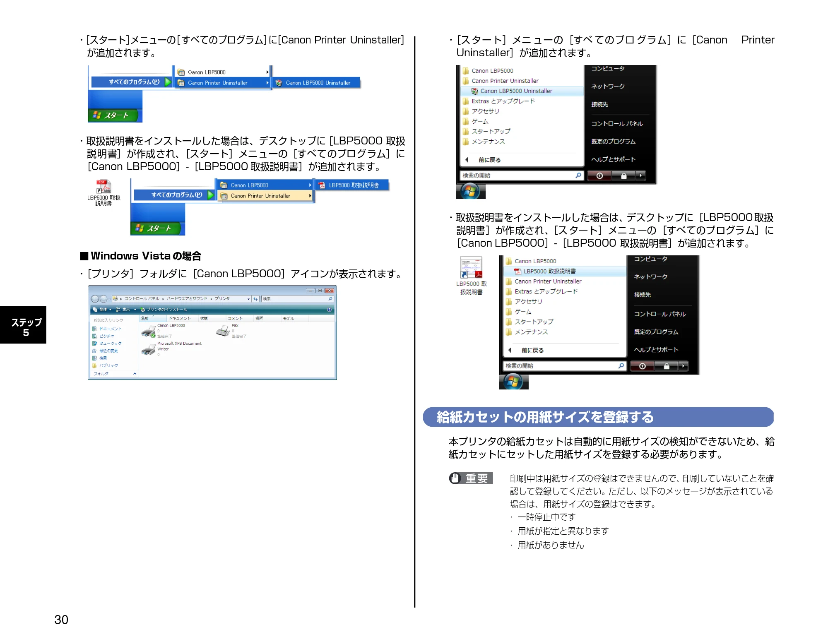Collapse the フォルダ pane chevron
Viewport: 828px width, 644px height.
pyautogui.click(x=135, y=374)
